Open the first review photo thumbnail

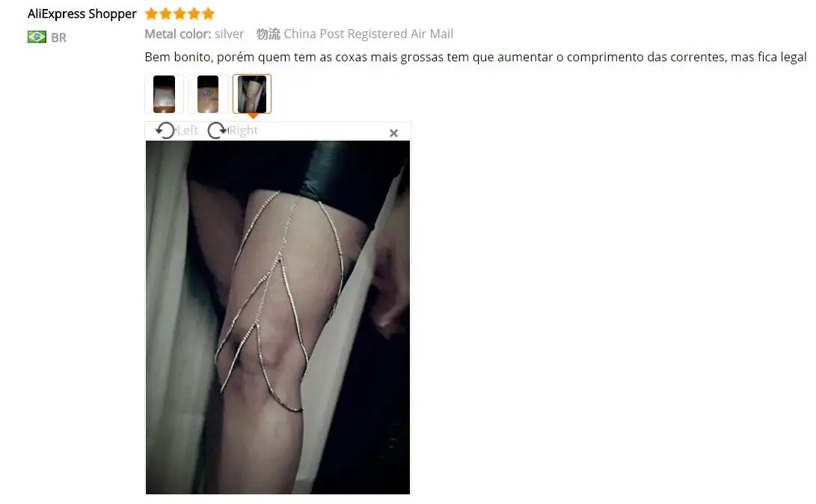(164, 94)
